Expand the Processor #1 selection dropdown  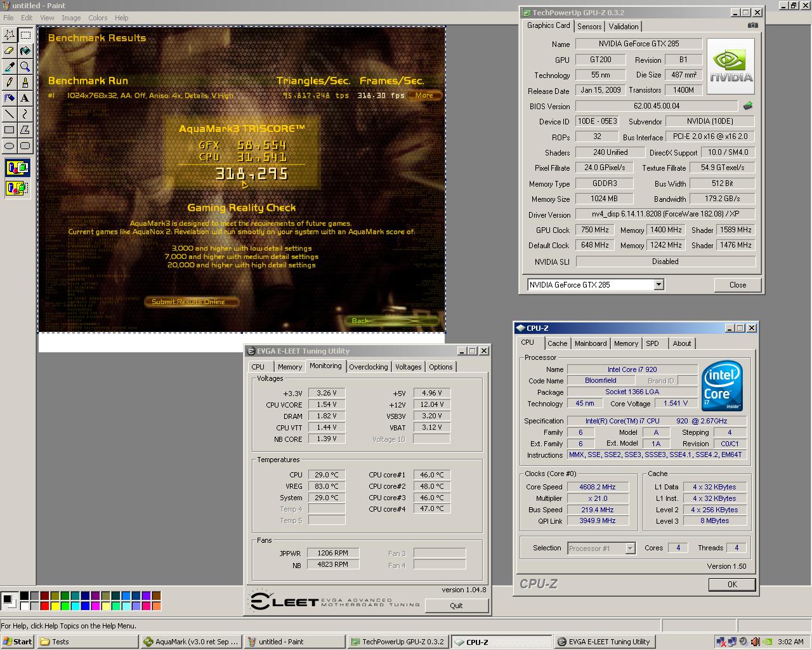[630, 548]
